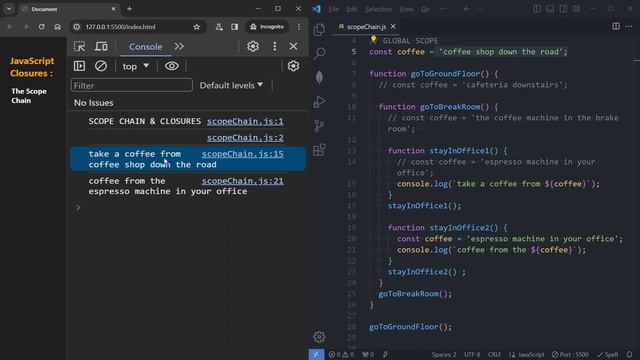Toggle the secondary side bar layout icon
Screen dimensions: 640x360
563,9
